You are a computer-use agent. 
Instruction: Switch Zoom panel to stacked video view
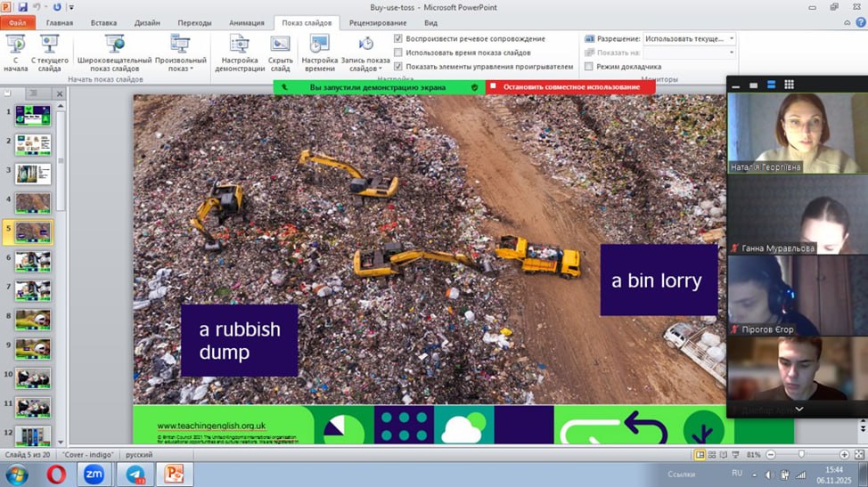click(x=771, y=85)
